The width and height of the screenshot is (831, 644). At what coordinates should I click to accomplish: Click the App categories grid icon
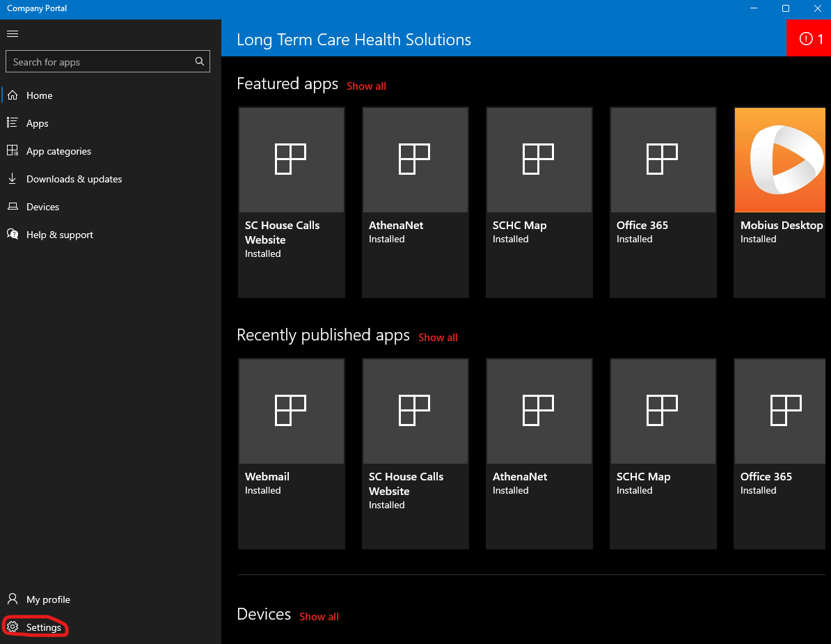click(x=13, y=150)
